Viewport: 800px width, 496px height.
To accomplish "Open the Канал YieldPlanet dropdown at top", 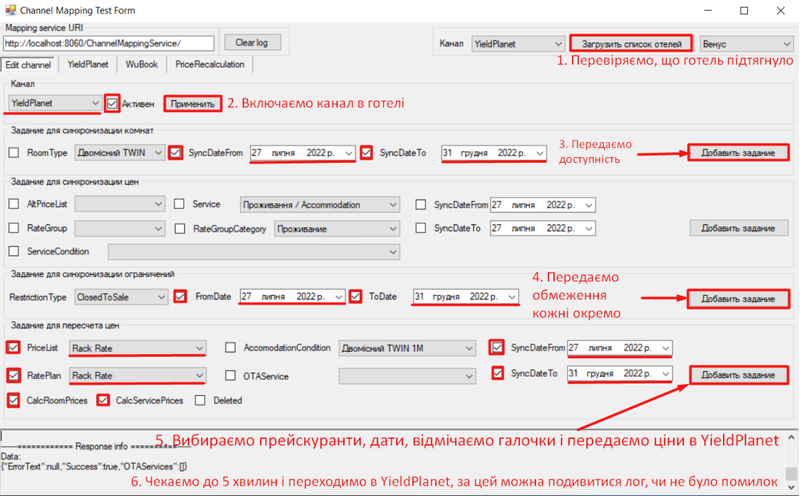I will click(x=557, y=44).
